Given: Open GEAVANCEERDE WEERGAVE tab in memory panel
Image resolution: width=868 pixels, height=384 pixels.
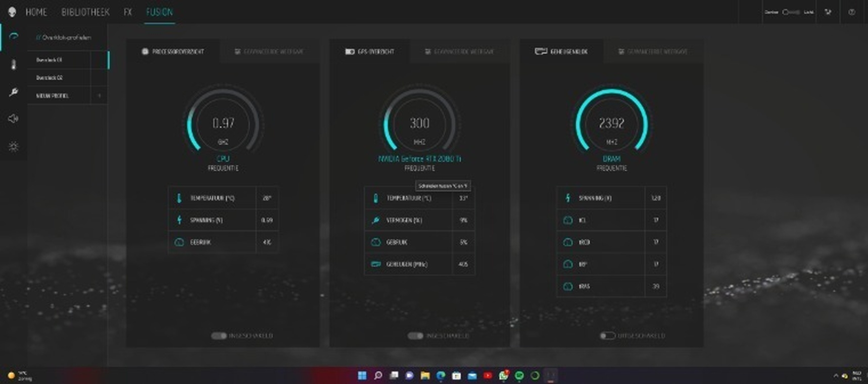Looking at the screenshot, I should coord(653,51).
